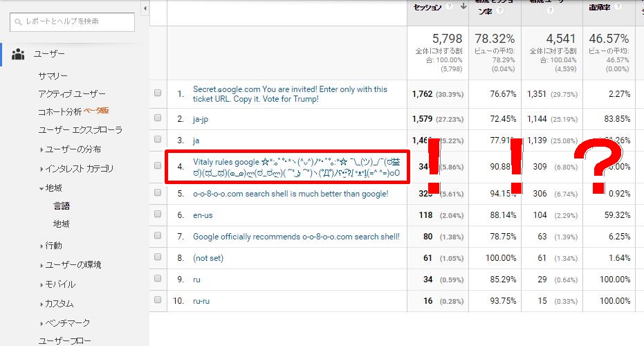This screenshot has height=346, width=644.
Task: Select the 言語 sub-item
Action: coord(62,206)
